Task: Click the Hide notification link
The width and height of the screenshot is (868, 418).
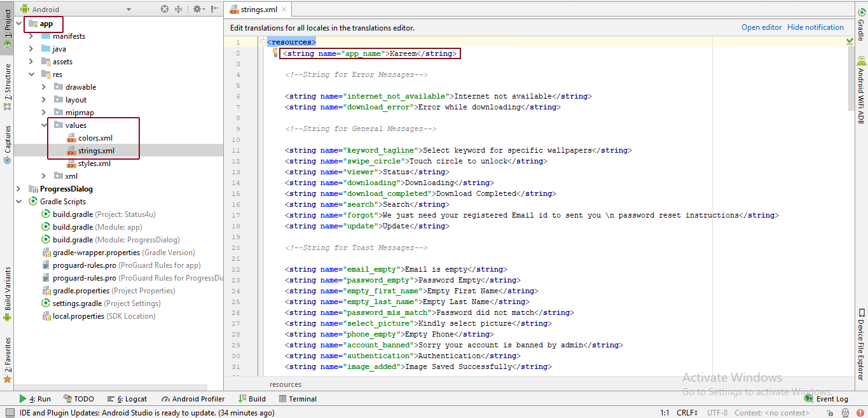Action: [x=815, y=27]
